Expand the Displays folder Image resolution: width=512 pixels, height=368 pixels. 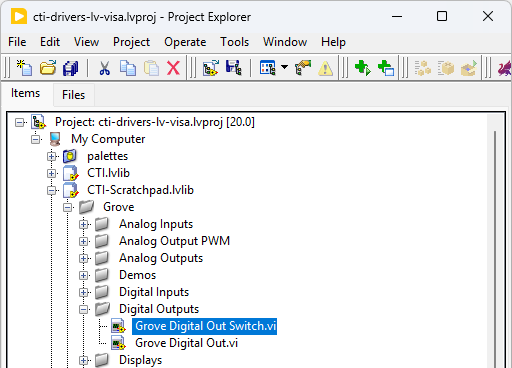coord(84,360)
